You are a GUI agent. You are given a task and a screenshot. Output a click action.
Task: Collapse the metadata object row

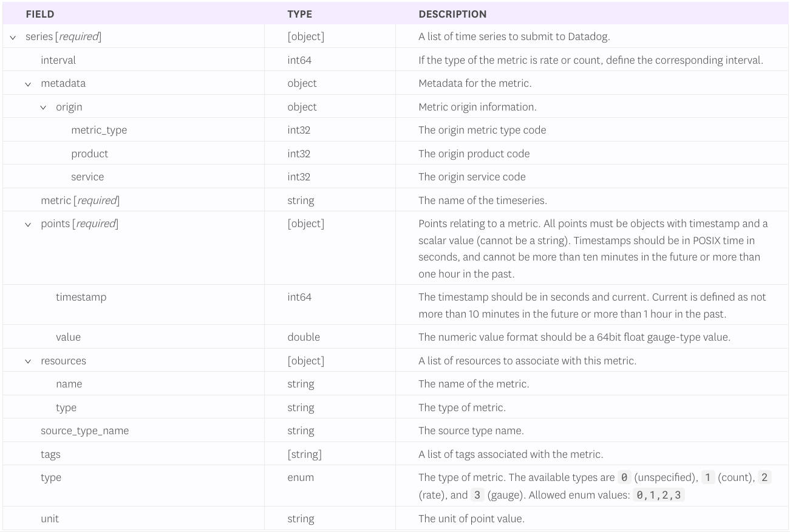27,83
